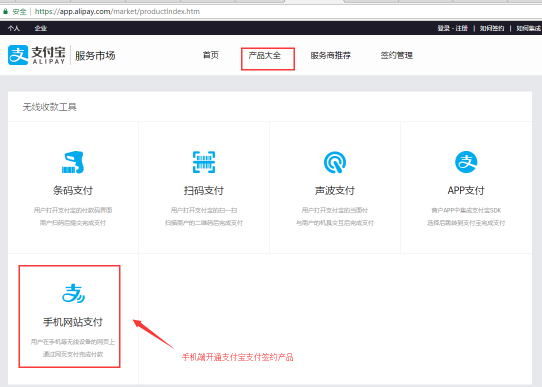Click the description under APP支付
Screen dimensions: 542x387
point(466,217)
